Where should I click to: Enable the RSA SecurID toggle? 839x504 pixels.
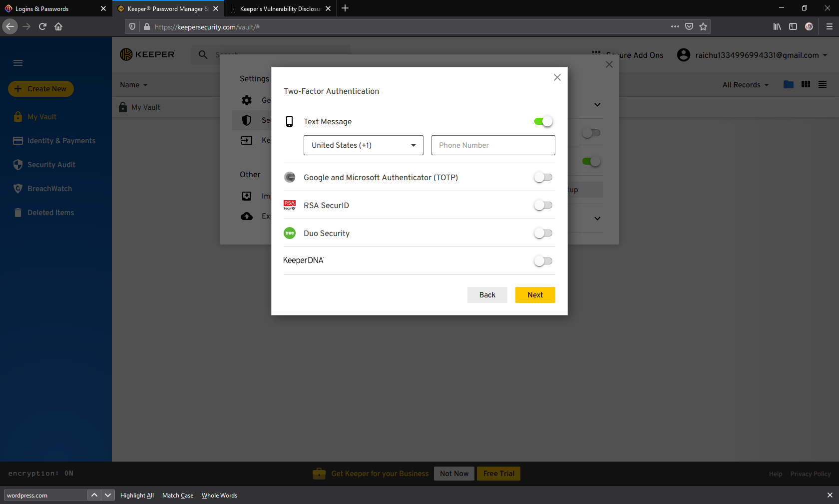[543, 205]
